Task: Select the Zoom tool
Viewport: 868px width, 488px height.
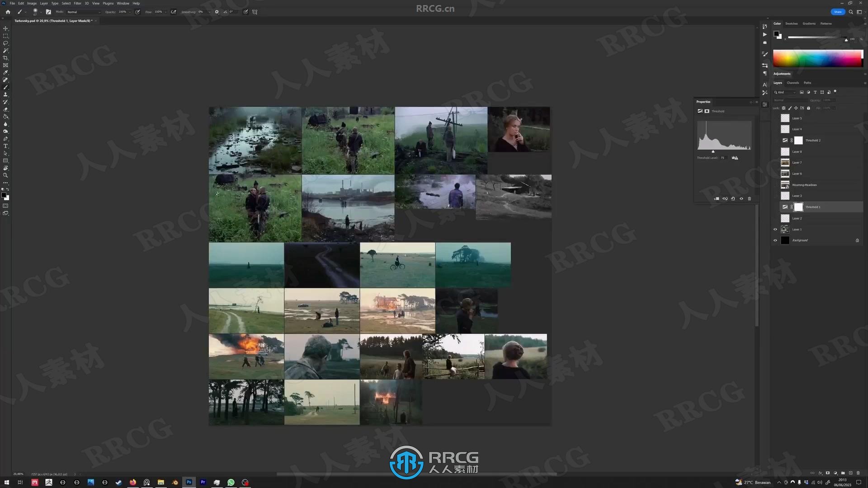Action: 5,175
